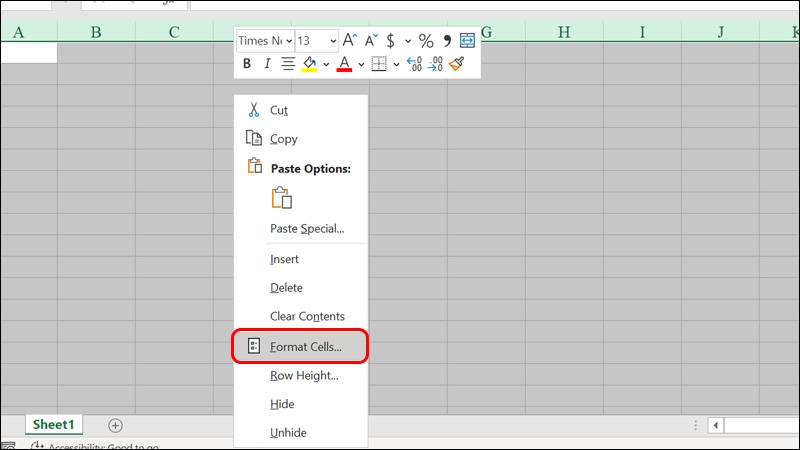Click the Merge and Center icon
Image resolution: width=800 pixels, height=450 pixels.
pos(467,40)
